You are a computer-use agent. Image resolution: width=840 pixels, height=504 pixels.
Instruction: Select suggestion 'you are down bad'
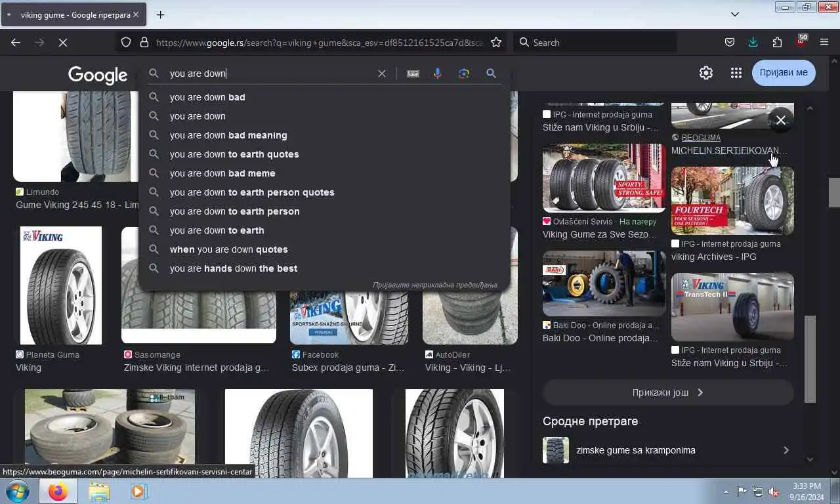point(324,97)
